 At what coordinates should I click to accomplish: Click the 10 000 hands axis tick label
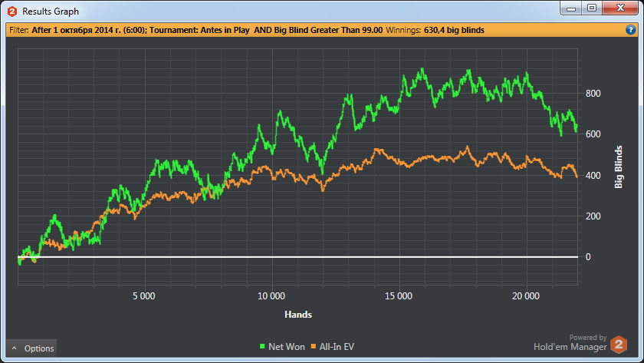(271, 296)
